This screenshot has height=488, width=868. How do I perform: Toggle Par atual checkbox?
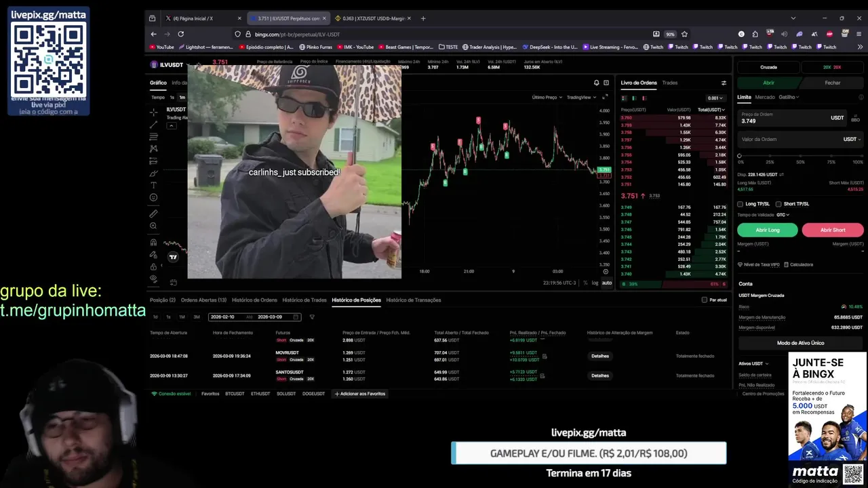point(705,300)
